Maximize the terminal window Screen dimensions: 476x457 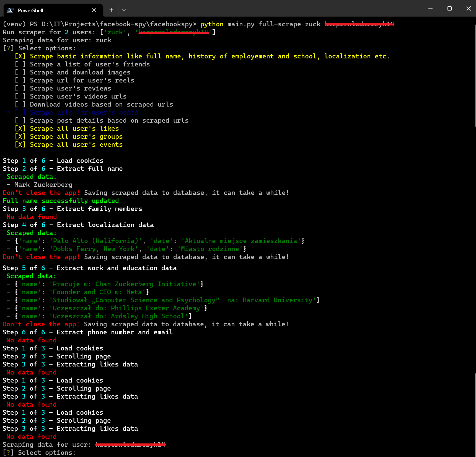tap(449, 9)
